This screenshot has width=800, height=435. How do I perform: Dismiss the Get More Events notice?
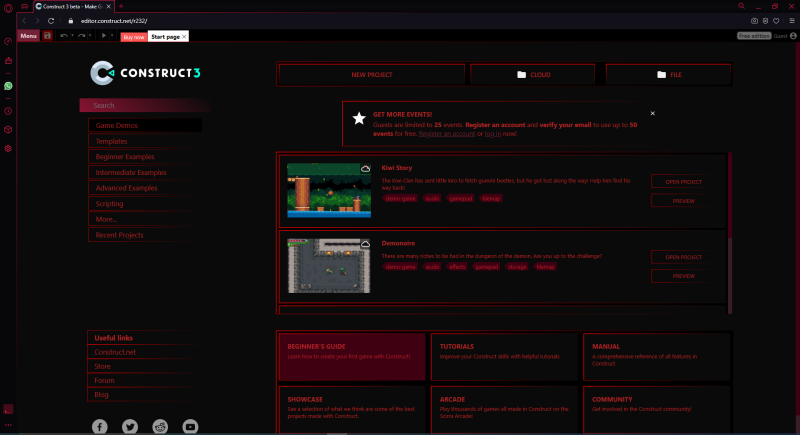(x=653, y=113)
